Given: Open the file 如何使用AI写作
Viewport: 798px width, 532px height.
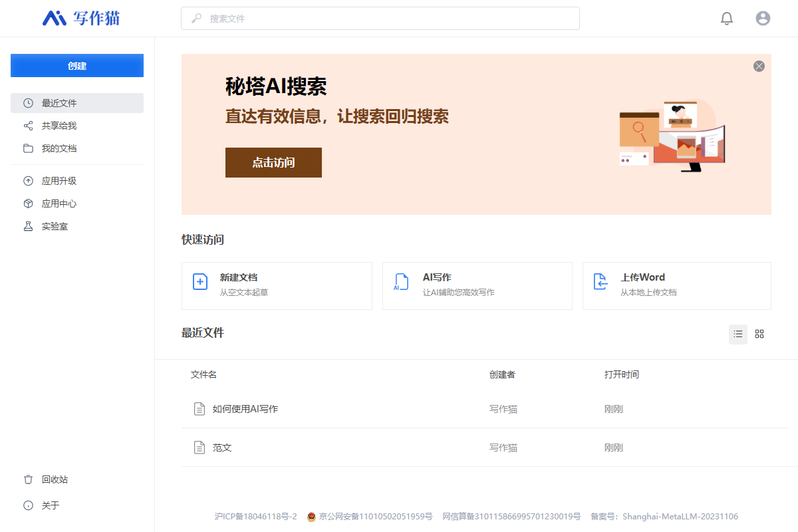Looking at the screenshot, I should pyautogui.click(x=245, y=409).
